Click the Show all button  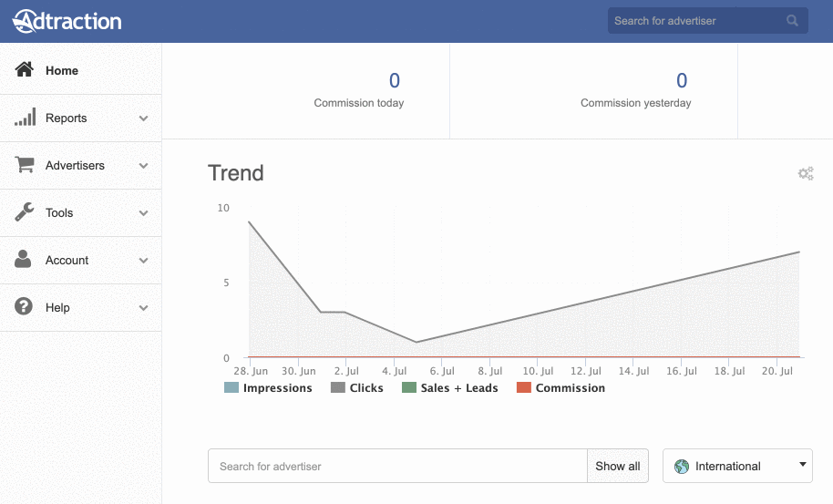(617, 466)
